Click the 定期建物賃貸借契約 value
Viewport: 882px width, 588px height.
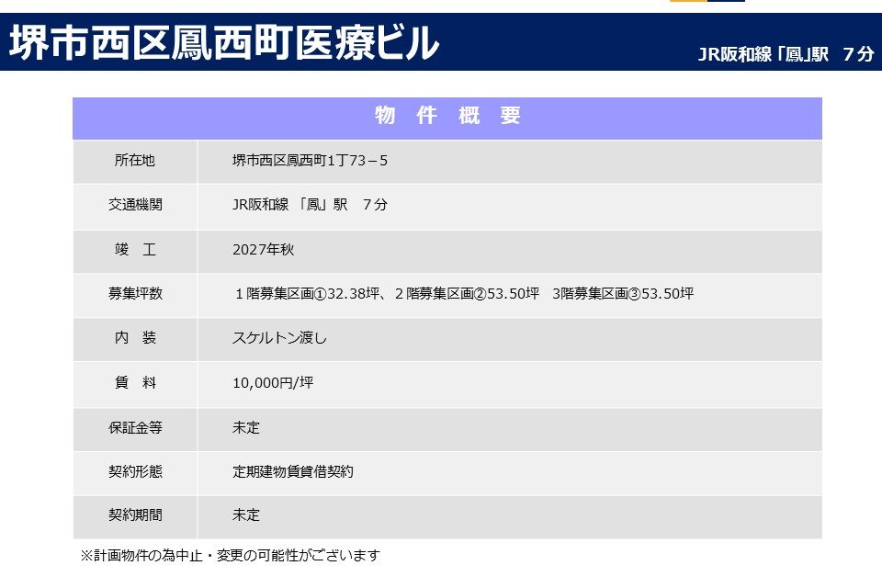coord(293,471)
